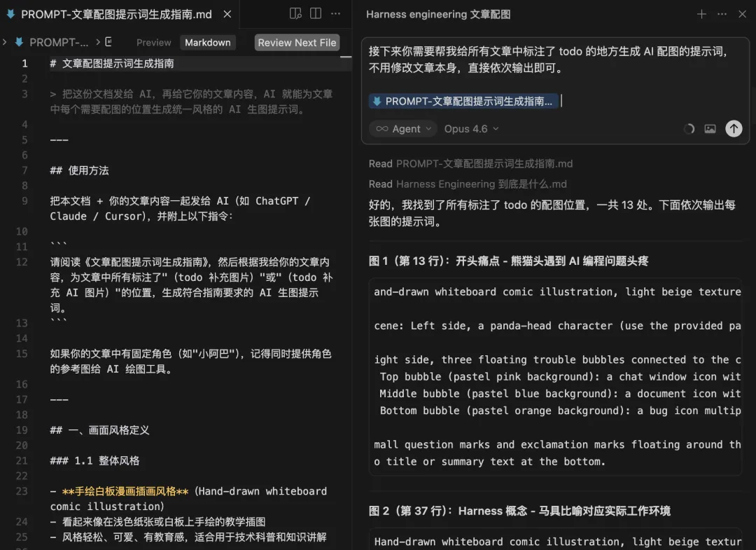This screenshot has width=756, height=550.
Task: Click the ## 使用方法 heading line
Action: pyautogui.click(x=80, y=170)
